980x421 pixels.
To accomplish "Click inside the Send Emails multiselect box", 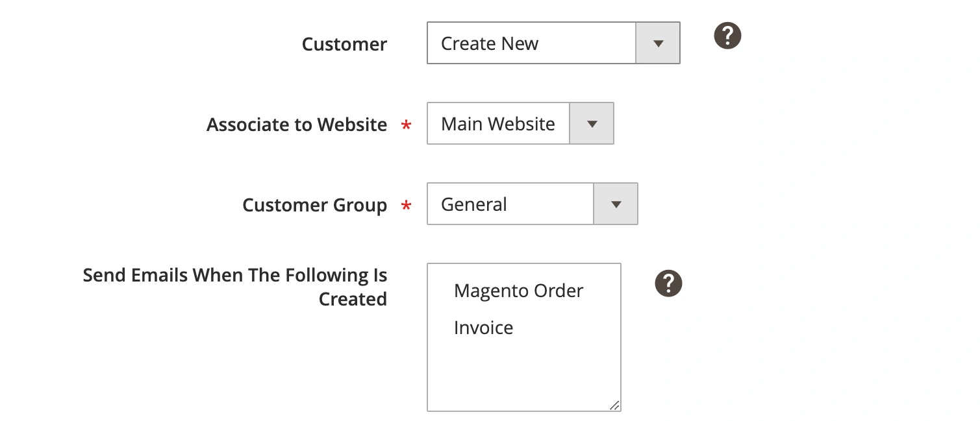I will (x=523, y=370).
